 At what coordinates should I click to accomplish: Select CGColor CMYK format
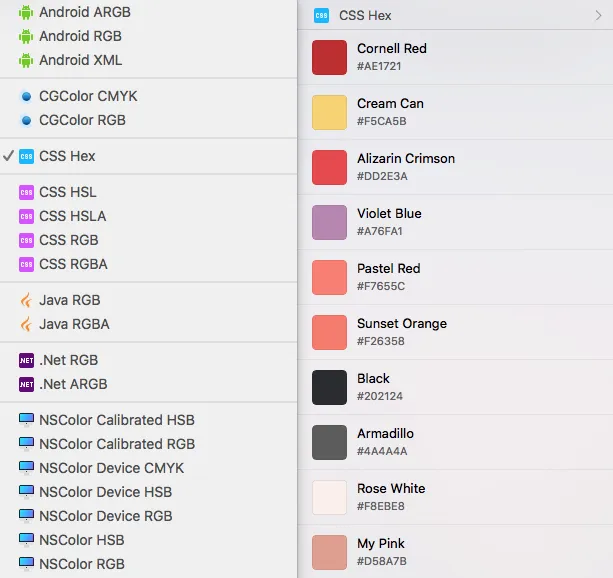coord(149,96)
